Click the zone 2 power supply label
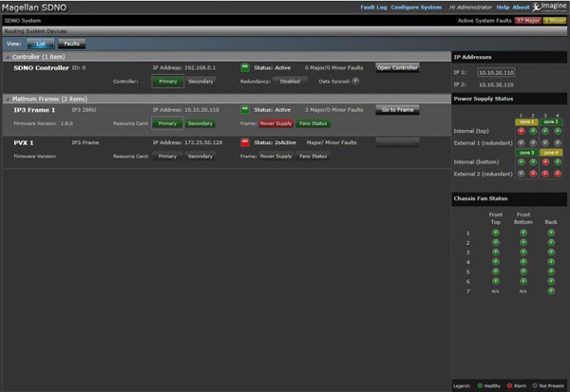This screenshot has height=392, width=570. point(551,122)
